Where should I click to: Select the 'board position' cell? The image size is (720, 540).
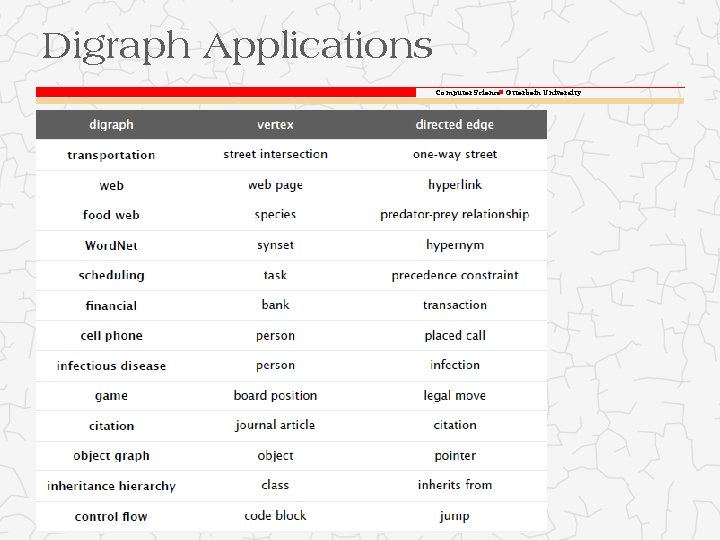click(275, 395)
